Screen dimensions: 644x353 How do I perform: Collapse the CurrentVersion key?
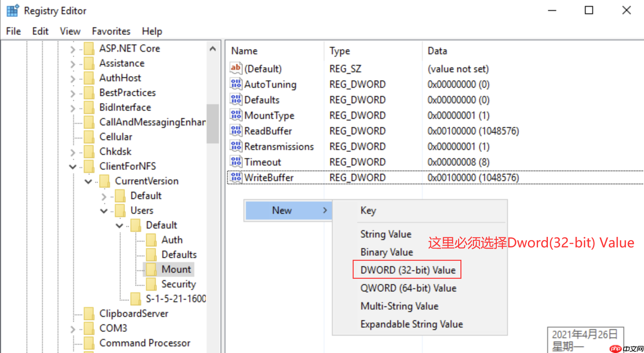88,182
